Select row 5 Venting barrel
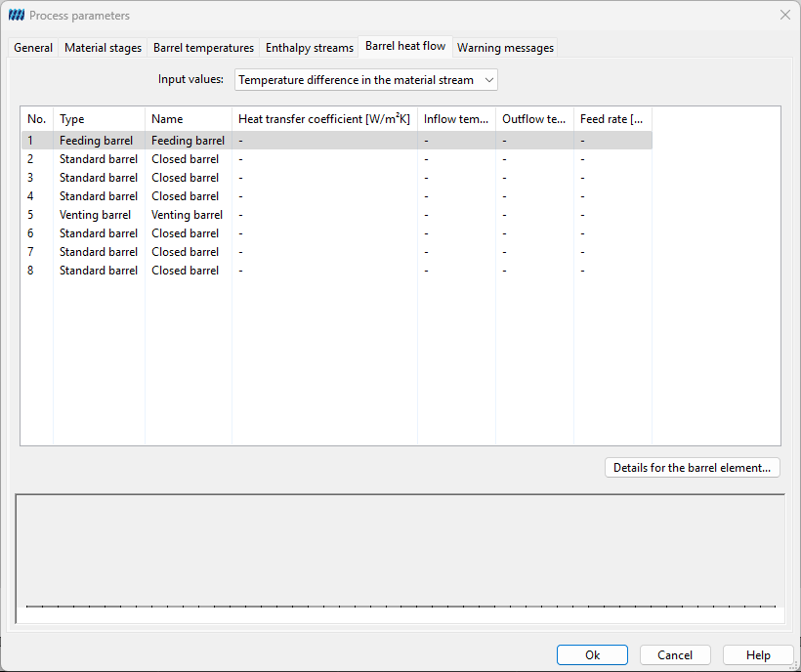Image resolution: width=801 pixels, height=672 pixels. [337, 215]
